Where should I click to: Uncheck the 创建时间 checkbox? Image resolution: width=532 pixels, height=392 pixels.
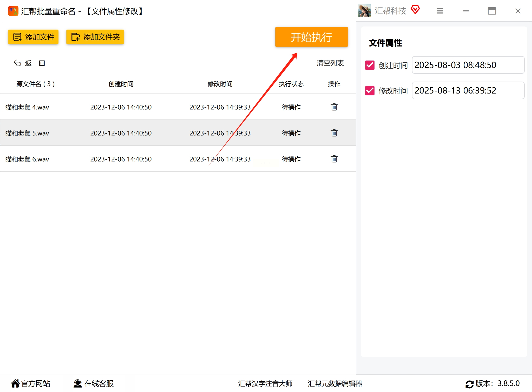point(370,65)
